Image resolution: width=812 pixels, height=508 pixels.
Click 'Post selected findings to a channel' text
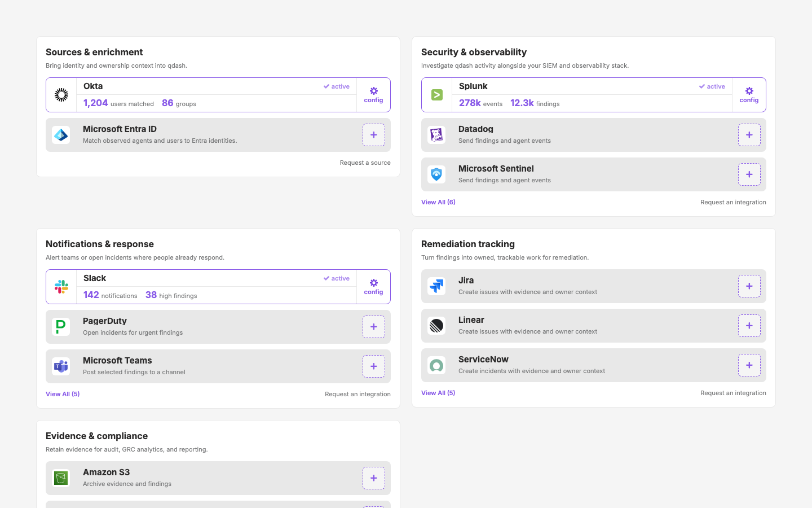tap(134, 372)
